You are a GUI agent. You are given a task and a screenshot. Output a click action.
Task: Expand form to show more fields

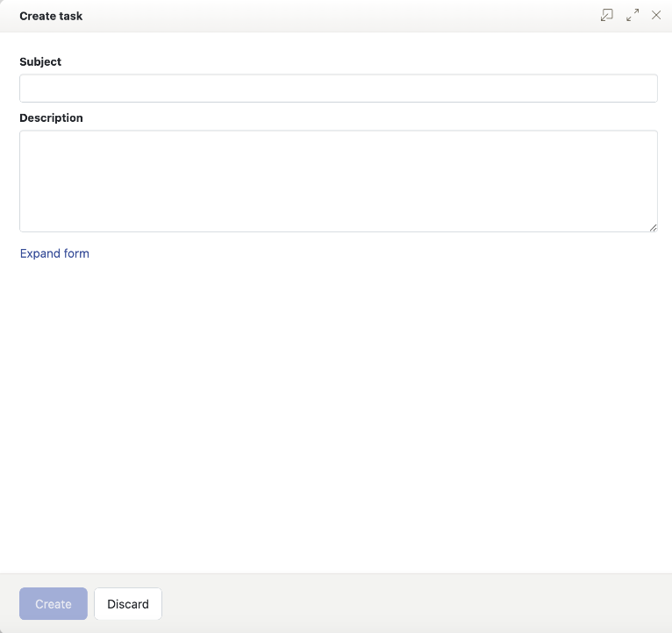(x=54, y=253)
